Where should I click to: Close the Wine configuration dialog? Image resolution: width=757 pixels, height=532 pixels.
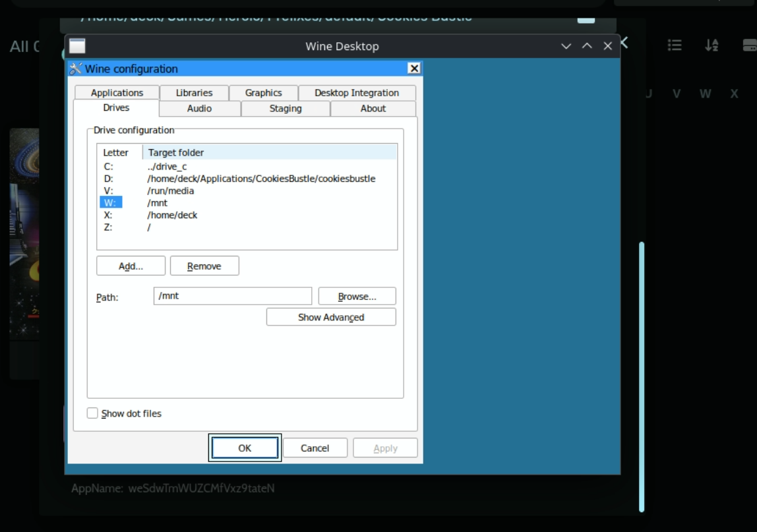pyautogui.click(x=414, y=69)
